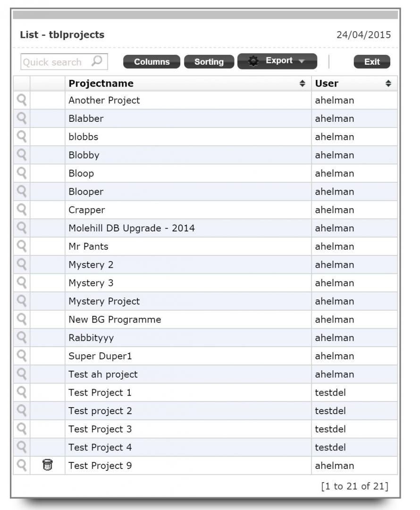Sort by Projectname column arrows
This screenshot has width=420, height=510.
[302, 84]
